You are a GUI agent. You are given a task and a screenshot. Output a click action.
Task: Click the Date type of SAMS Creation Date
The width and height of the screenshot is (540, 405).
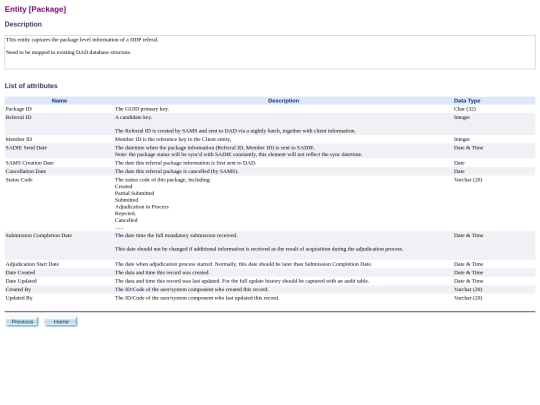pyautogui.click(x=459, y=163)
